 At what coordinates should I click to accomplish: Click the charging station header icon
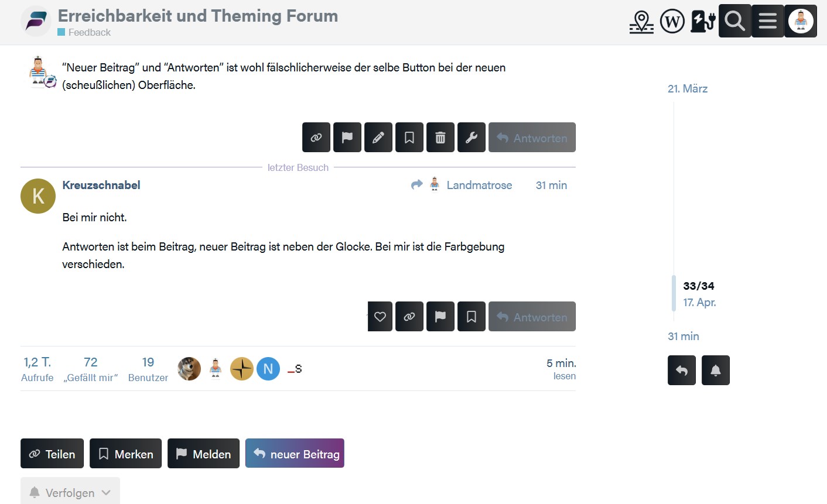tap(703, 22)
